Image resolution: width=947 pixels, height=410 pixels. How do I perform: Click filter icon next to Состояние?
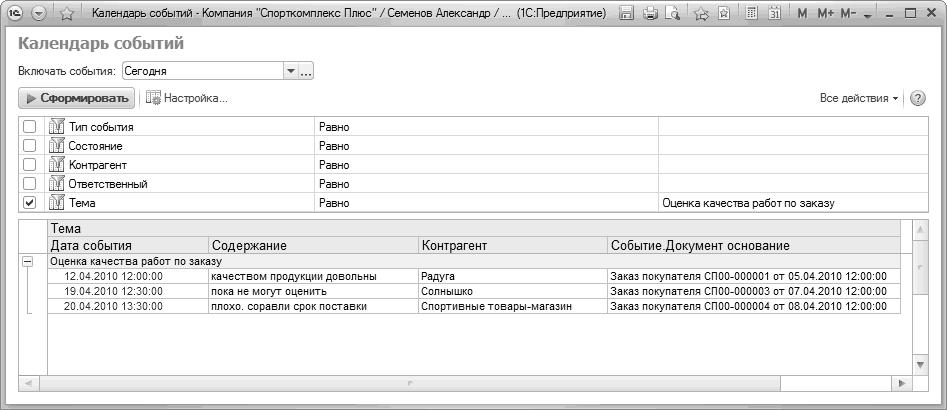coord(56,146)
